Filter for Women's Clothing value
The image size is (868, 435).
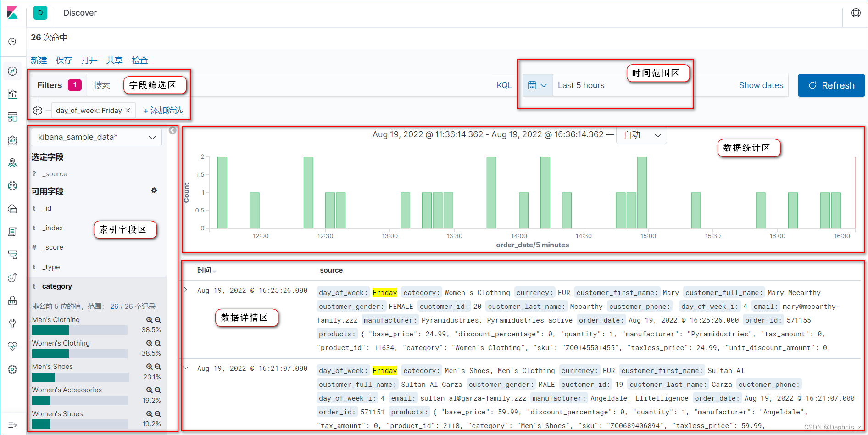click(x=150, y=343)
